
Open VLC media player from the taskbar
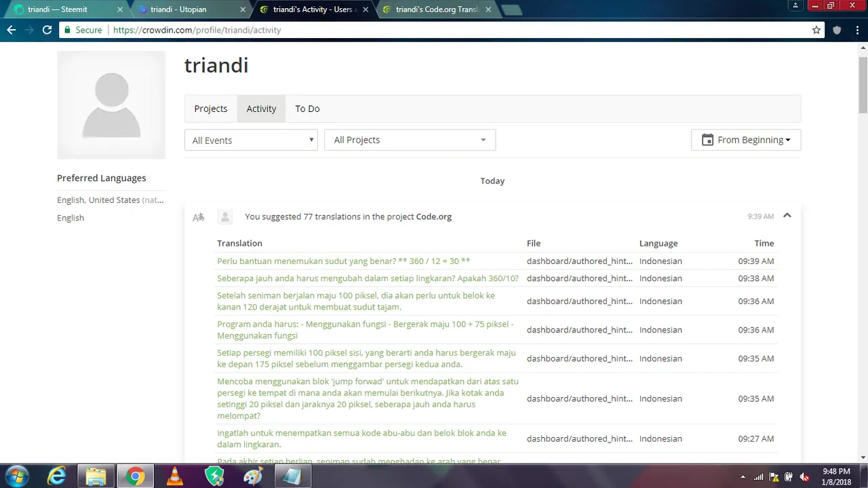pyautogui.click(x=174, y=476)
